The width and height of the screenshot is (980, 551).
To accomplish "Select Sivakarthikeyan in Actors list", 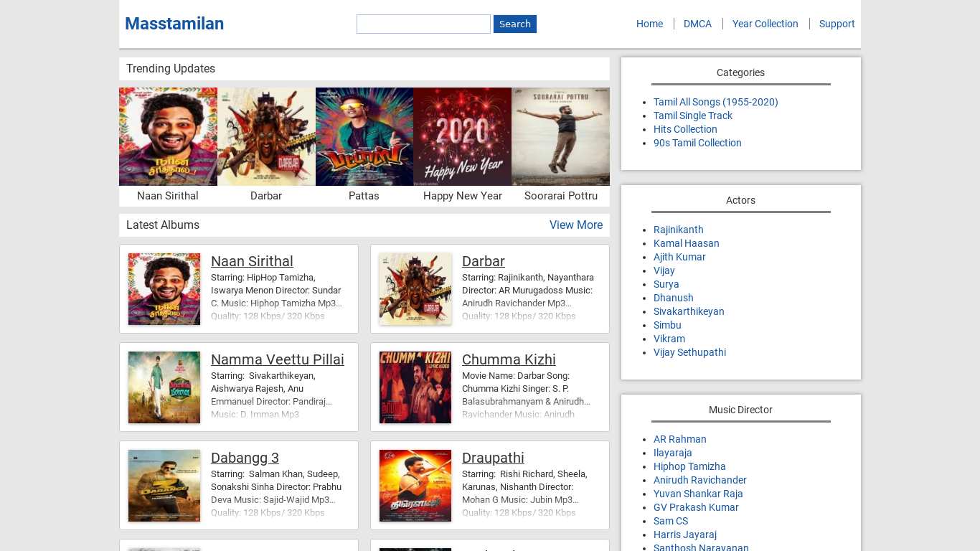I will tap(689, 311).
